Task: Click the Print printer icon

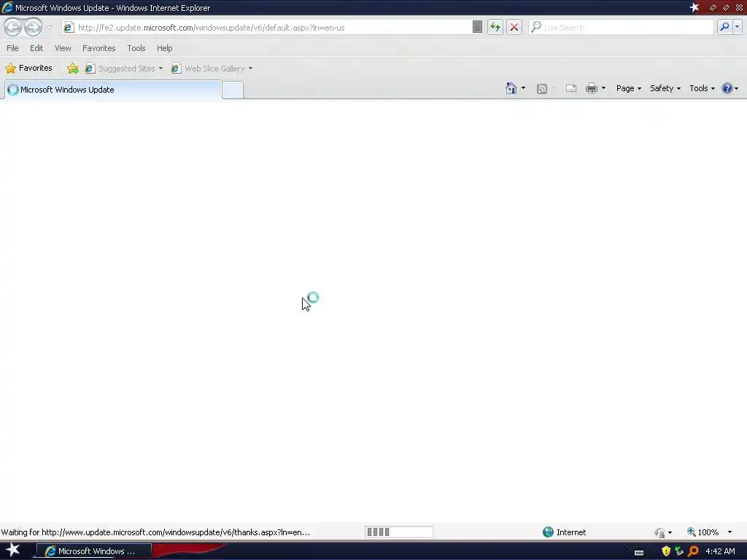Action: tap(591, 88)
